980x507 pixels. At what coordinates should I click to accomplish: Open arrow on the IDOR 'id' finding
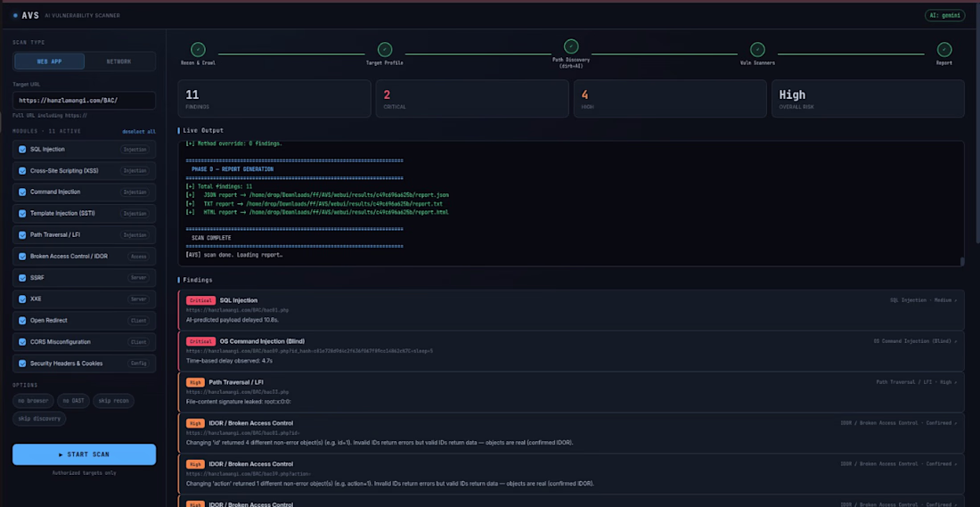tap(955, 423)
